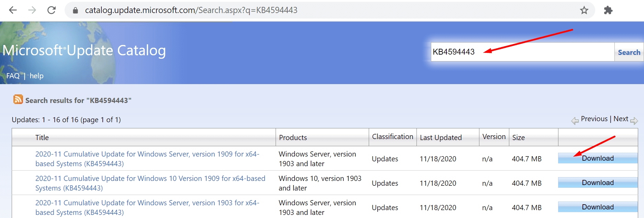This screenshot has height=218, width=644.
Task: Sort by the Products column header
Action: [293, 138]
